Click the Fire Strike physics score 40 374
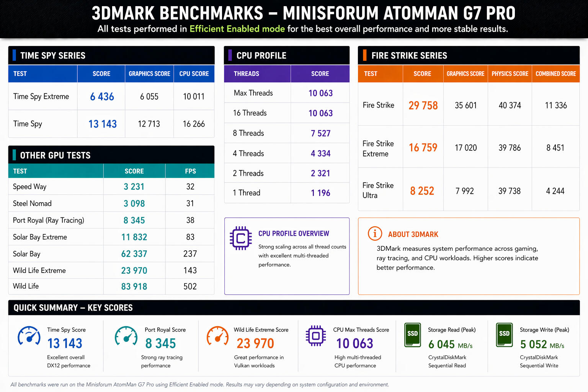 point(510,106)
